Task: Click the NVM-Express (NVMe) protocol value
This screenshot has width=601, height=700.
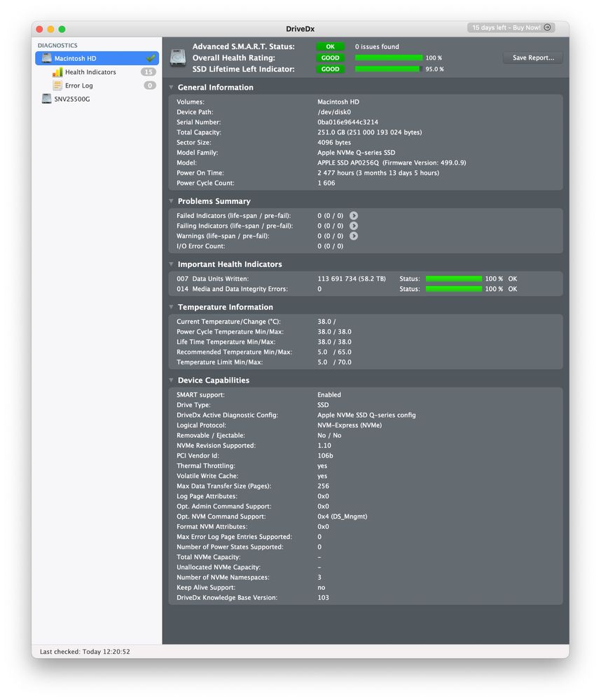Action: [350, 425]
